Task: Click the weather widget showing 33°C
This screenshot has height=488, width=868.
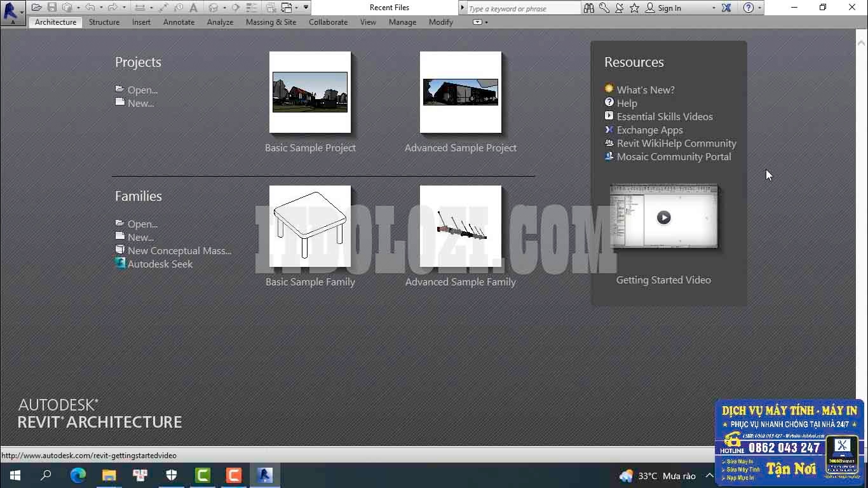Action: coord(658,476)
